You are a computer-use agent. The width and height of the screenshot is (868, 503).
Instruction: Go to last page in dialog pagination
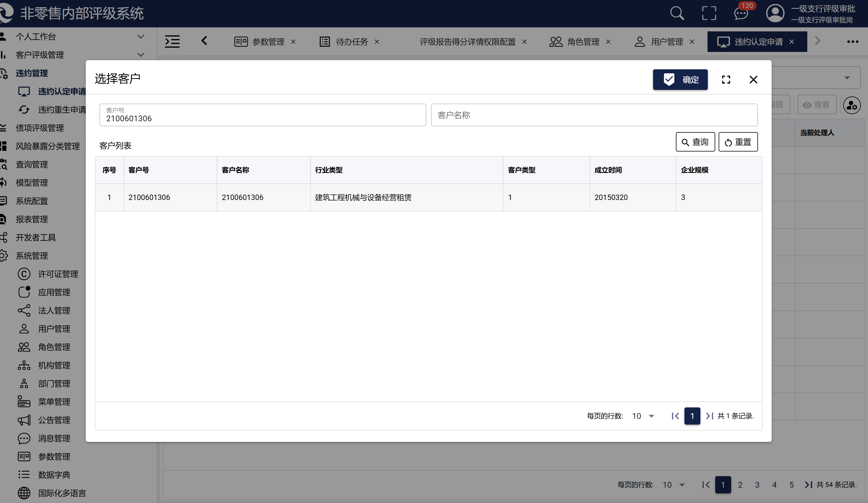point(710,416)
